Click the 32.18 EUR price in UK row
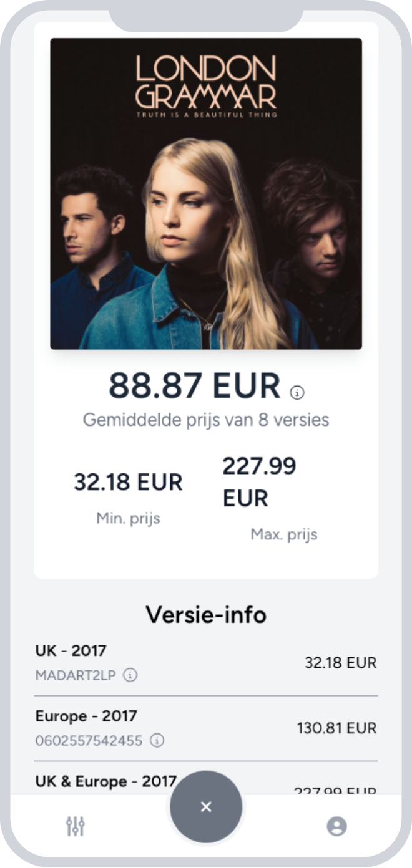 (x=340, y=662)
